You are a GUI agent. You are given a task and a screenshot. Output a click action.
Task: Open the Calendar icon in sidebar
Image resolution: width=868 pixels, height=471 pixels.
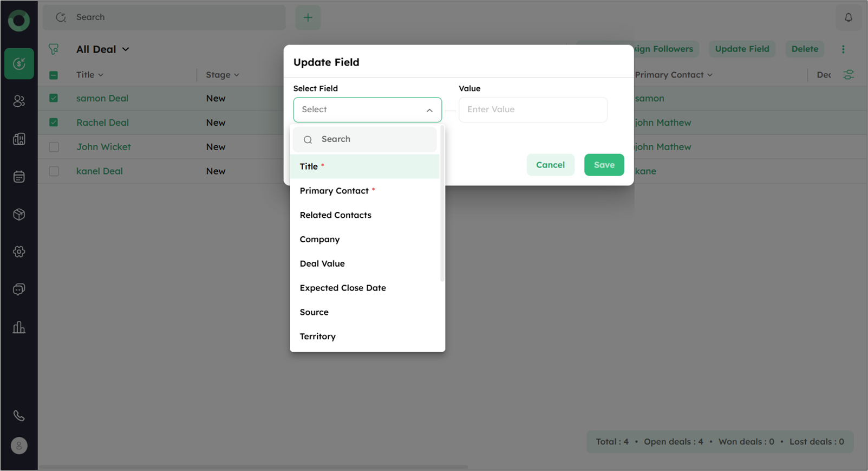[x=19, y=177]
